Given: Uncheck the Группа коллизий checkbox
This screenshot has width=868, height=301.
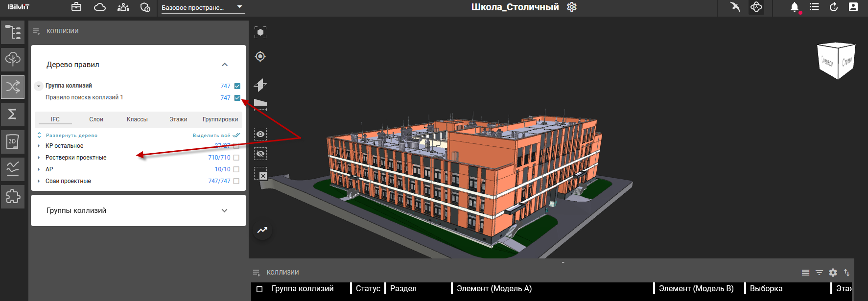Looking at the screenshot, I should [237, 86].
